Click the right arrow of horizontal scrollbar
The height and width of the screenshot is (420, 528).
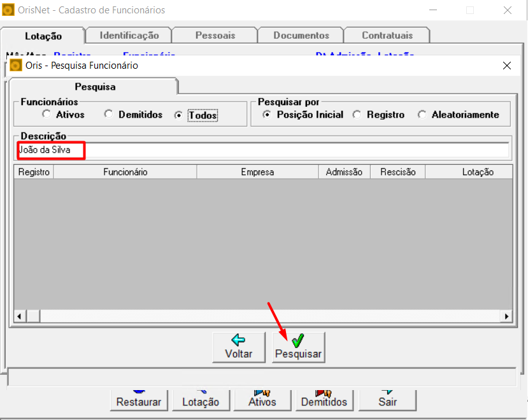506,316
